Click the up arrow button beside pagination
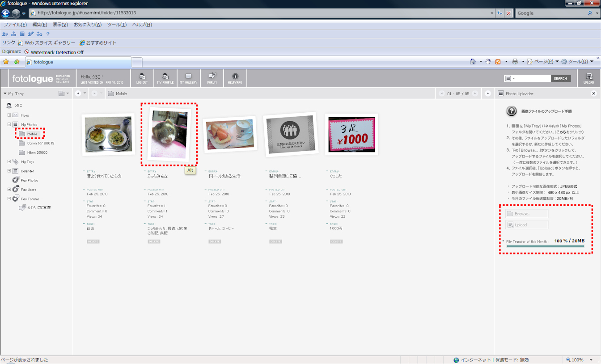Viewport: 601px width, 364px height. tap(488, 93)
